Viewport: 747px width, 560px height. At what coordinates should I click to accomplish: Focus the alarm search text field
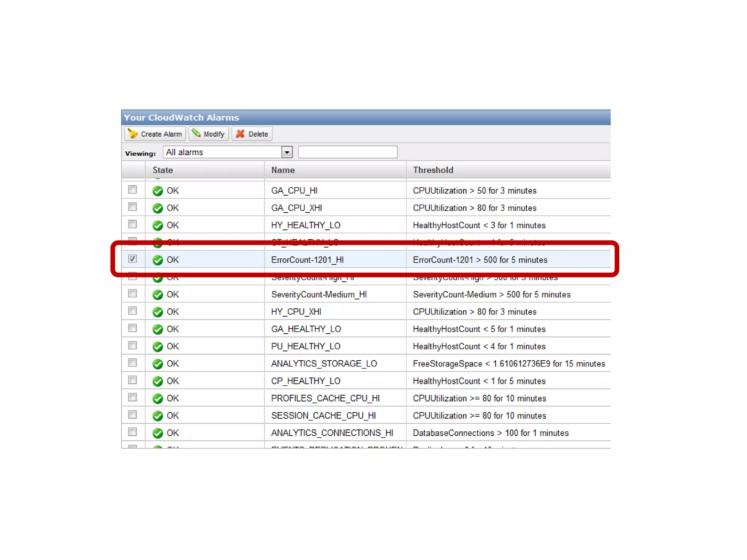coord(348,152)
